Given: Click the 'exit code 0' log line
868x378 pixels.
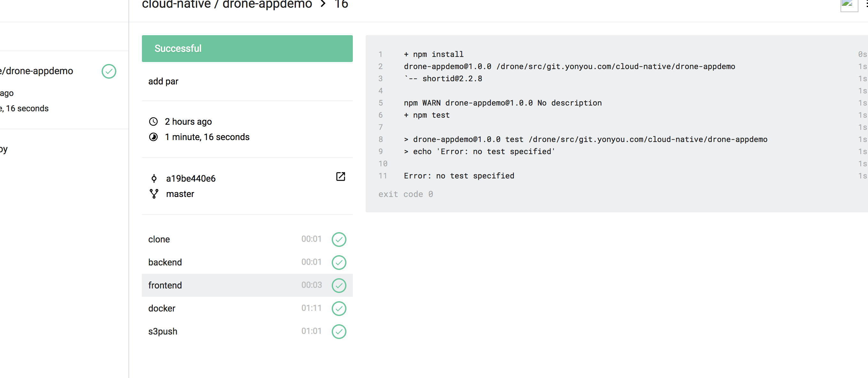Looking at the screenshot, I should [405, 194].
